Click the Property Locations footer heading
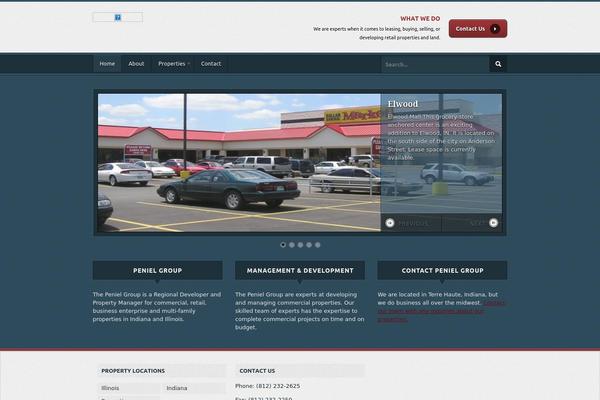 pyautogui.click(x=133, y=371)
